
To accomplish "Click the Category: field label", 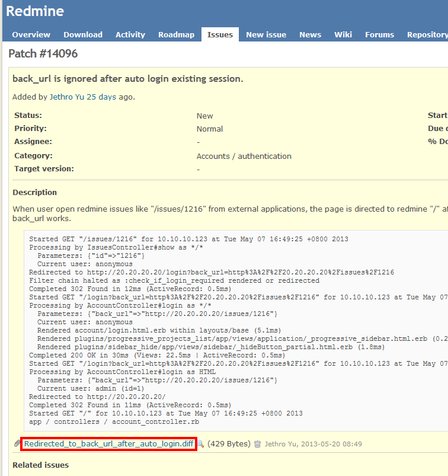I will point(33,156).
